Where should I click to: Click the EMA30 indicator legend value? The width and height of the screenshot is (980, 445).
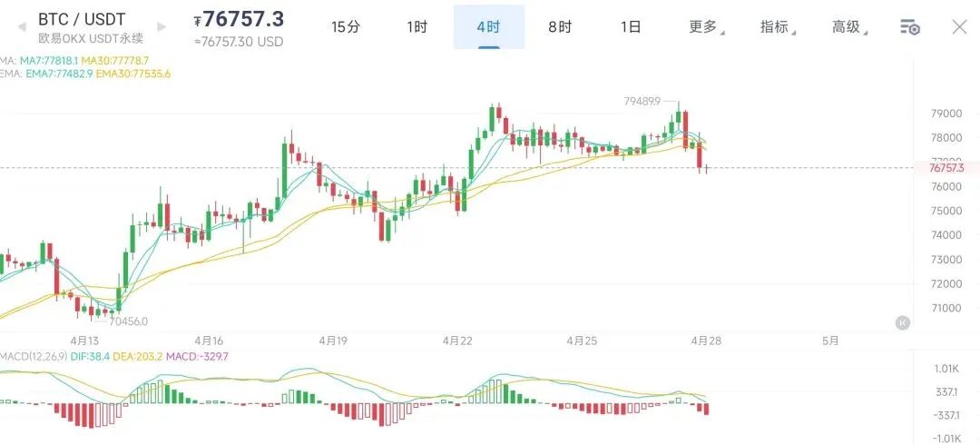click(135, 73)
